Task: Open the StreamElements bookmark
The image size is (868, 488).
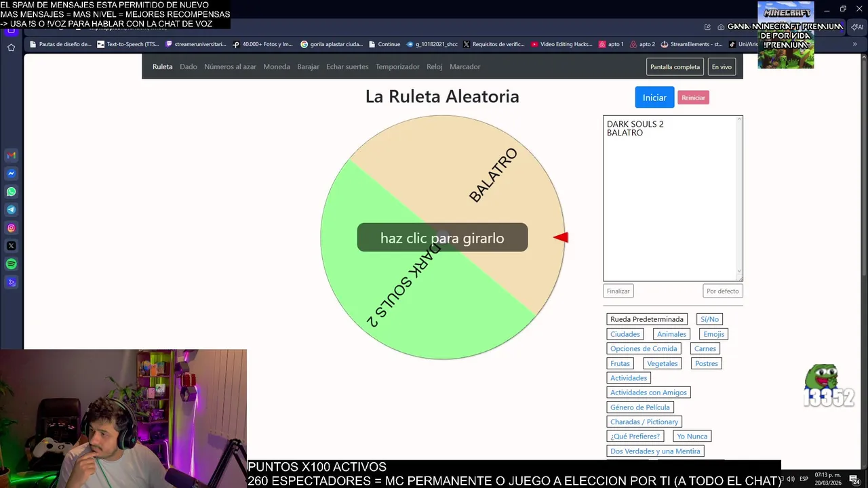Action: pos(691,44)
